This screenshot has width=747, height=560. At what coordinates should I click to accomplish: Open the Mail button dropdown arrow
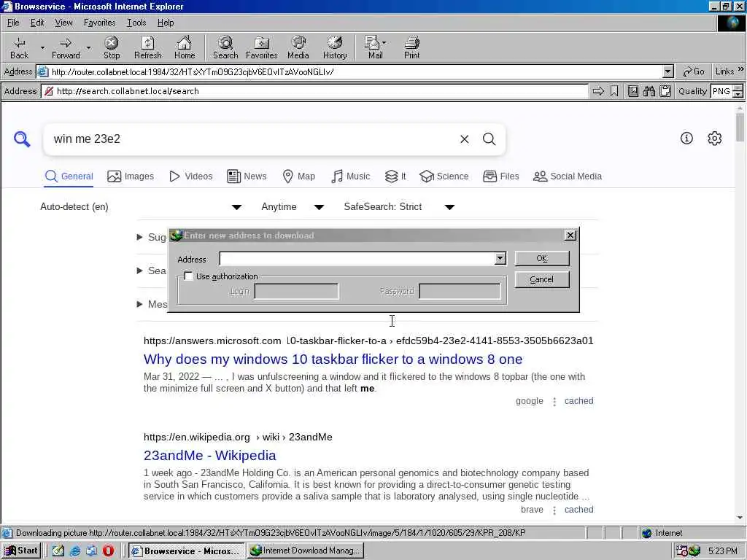coord(384,42)
